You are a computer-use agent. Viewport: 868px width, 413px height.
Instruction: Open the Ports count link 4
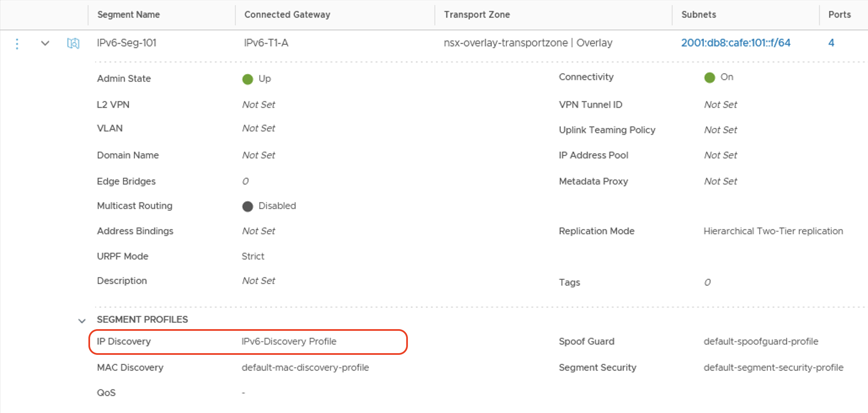[x=831, y=43]
